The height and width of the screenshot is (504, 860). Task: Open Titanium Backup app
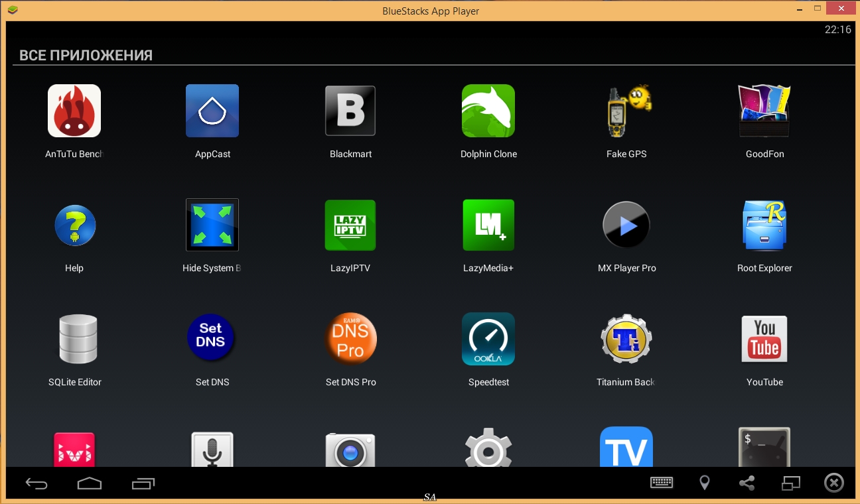pos(626,339)
